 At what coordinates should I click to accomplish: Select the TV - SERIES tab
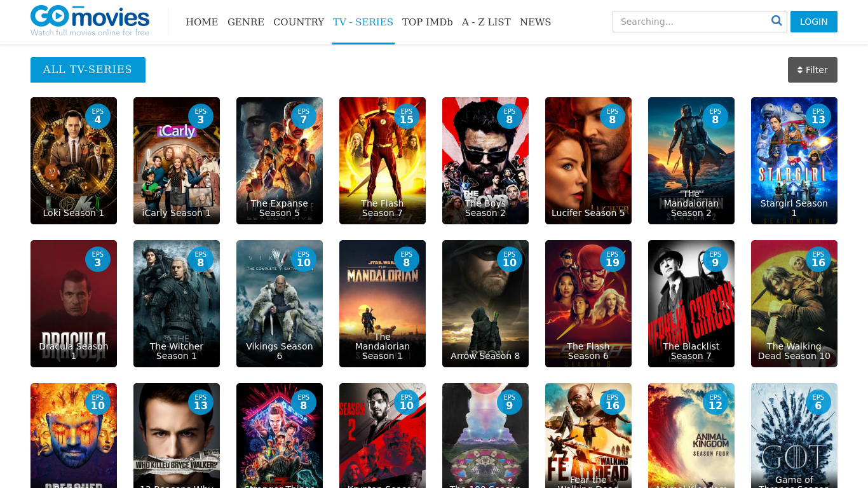(x=363, y=22)
